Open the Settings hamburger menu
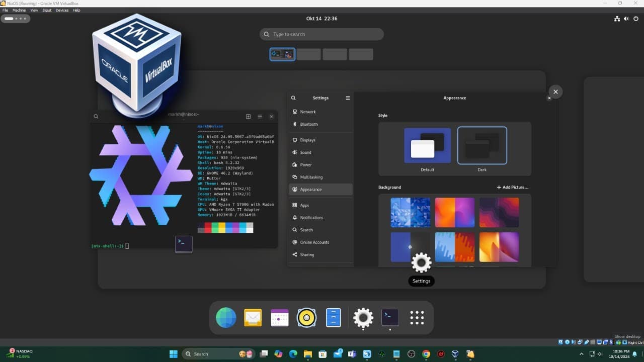 pos(348,98)
